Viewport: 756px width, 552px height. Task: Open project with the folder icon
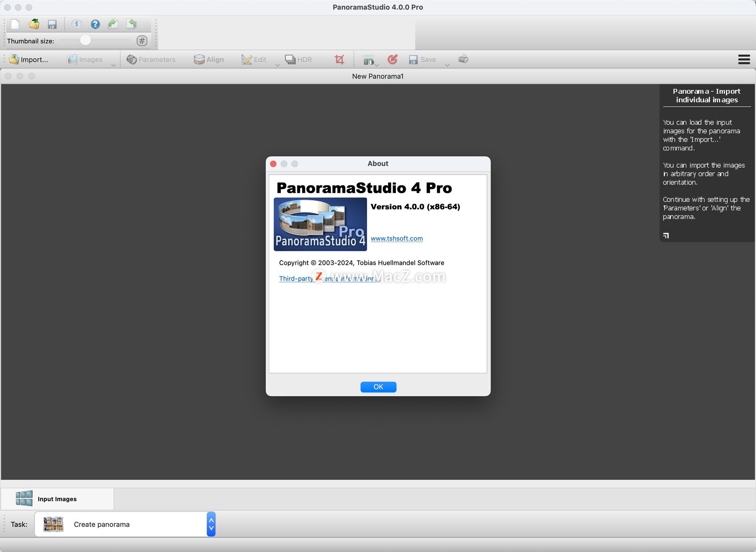[x=34, y=24]
